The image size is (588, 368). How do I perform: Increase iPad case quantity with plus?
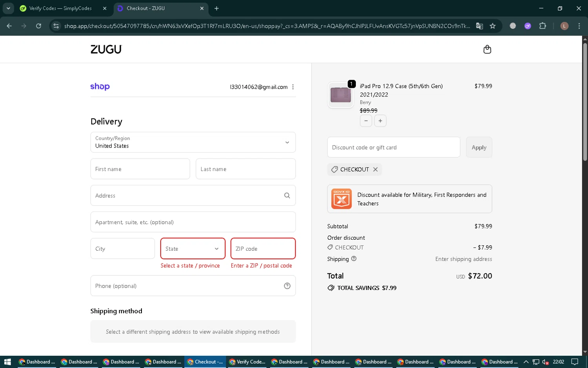(380, 121)
